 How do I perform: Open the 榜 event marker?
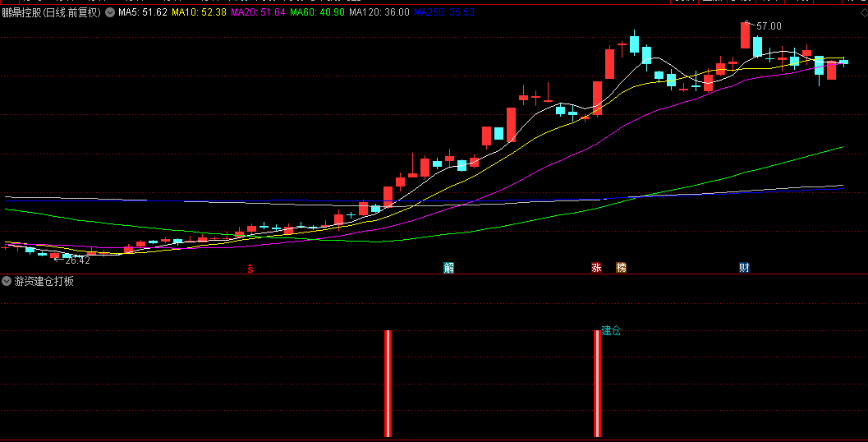(621, 268)
